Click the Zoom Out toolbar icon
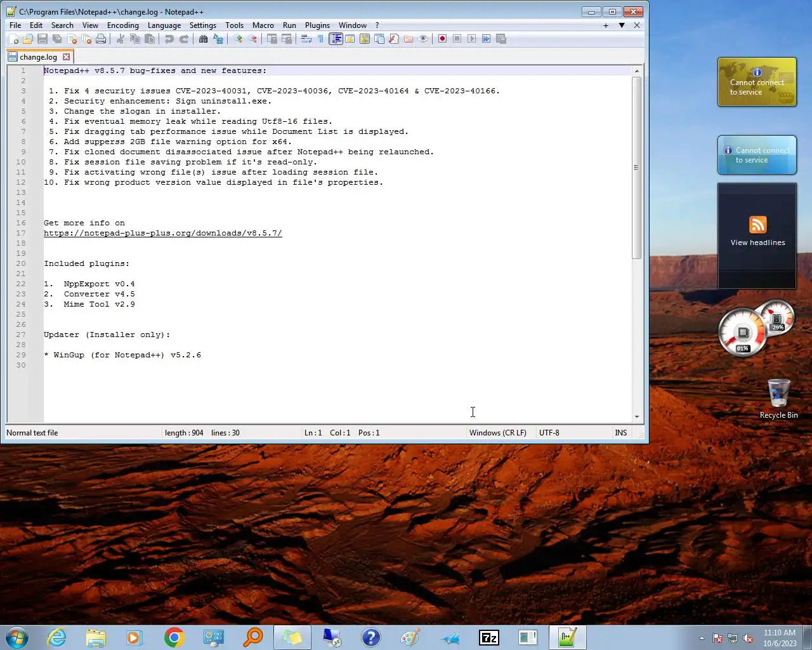Image resolution: width=812 pixels, height=650 pixels. pos(252,39)
